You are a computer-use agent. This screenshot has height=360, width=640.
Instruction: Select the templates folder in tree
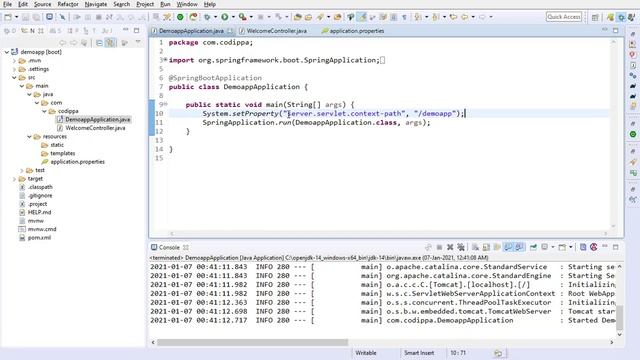pyautogui.click(x=62, y=153)
